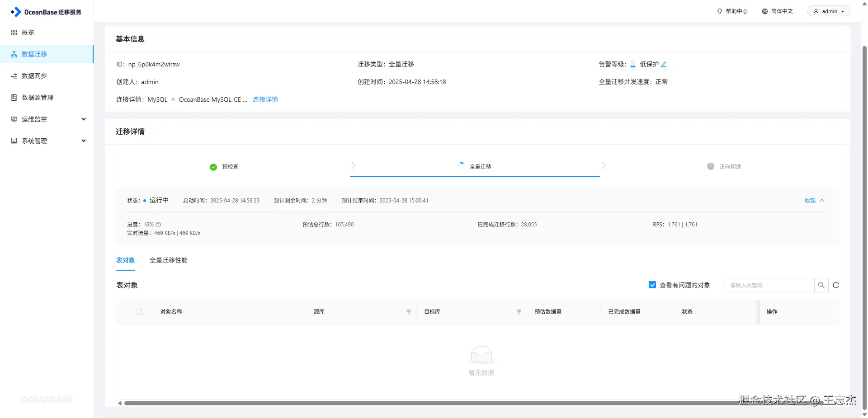Click the 数据迁移 sidebar icon
The width and height of the screenshot is (868, 418).
(x=14, y=54)
